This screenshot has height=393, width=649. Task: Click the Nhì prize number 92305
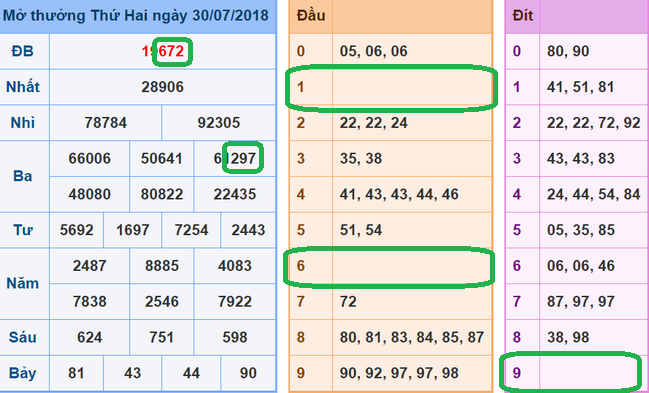tap(219, 123)
